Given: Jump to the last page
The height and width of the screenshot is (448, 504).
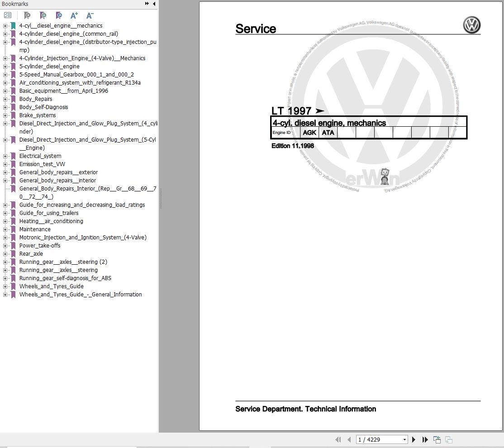Looking at the screenshot, I should tap(425, 439).
